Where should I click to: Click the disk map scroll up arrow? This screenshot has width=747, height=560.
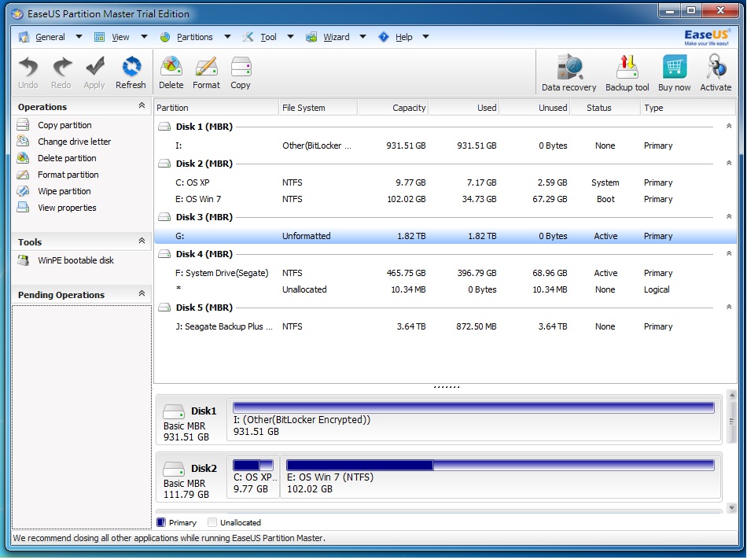(x=732, y=396)
